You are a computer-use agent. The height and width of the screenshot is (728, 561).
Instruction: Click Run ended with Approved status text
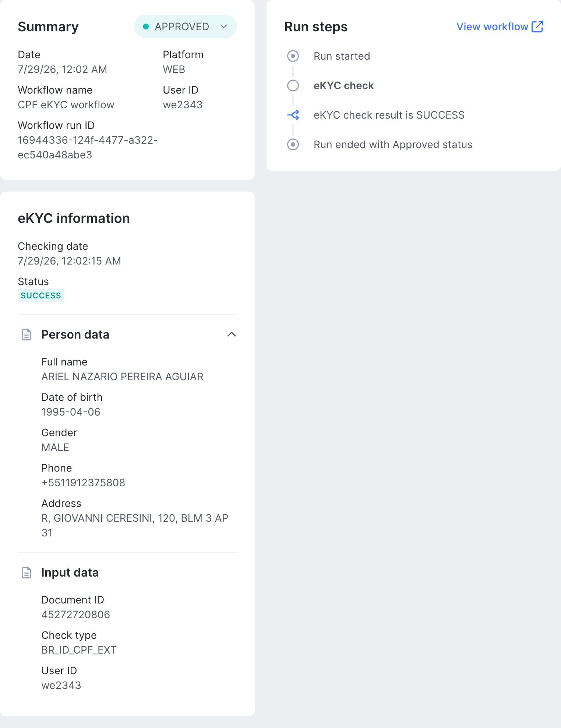pyautogui.click(x=393, y=144)
